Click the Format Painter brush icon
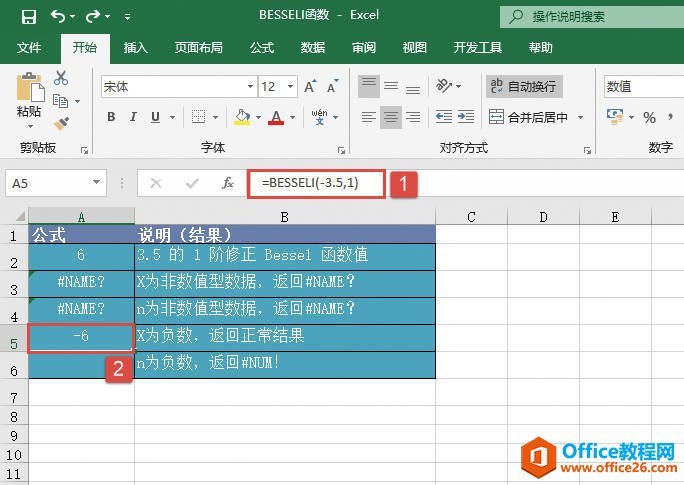Screen dimensions: 684x485 (x=62, y=123)
